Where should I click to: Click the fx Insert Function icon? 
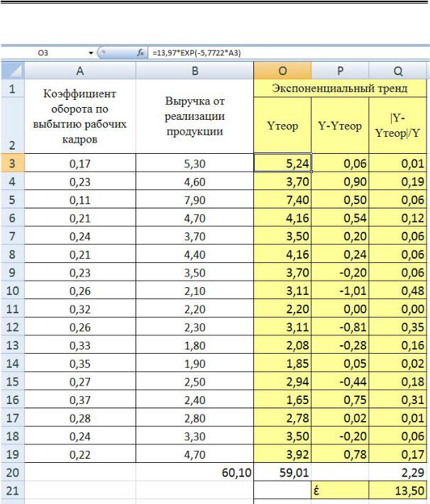click(140, 53)
